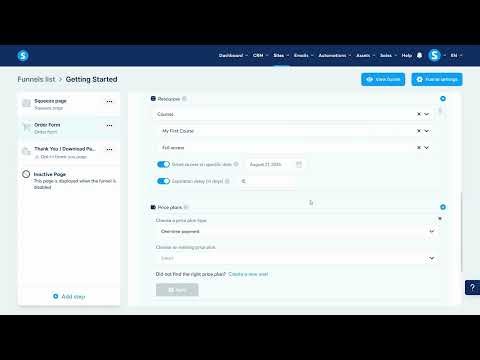Click the Resources section heading
The image size is (480, 360).
tap(169, 99)
